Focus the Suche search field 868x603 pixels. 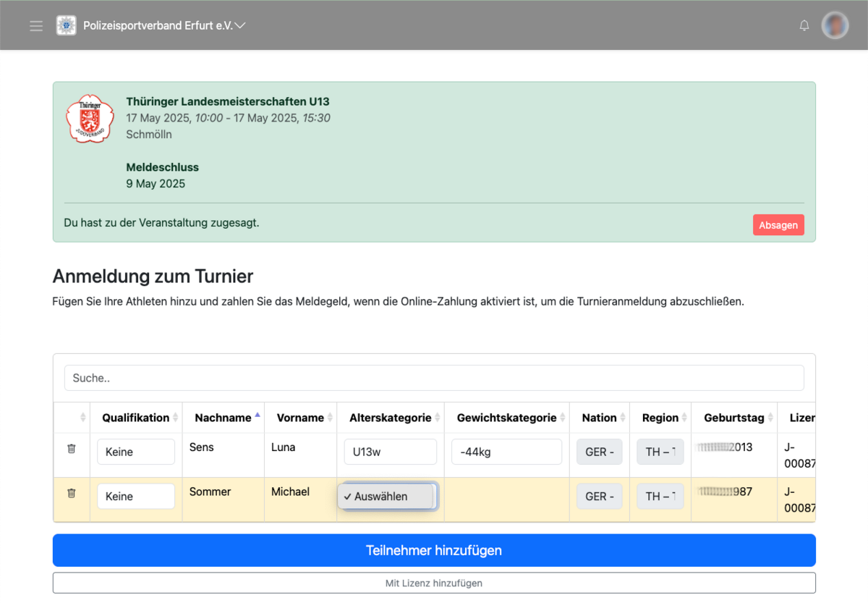tap(434, 378)
